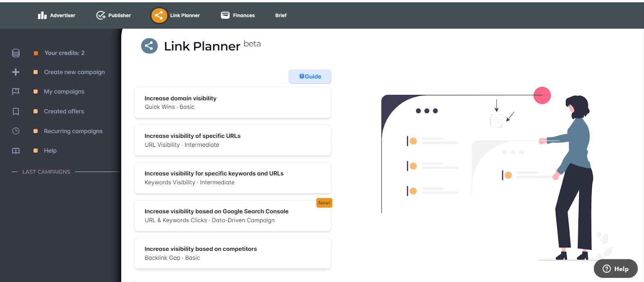Click the flag icon for My campaigns
The height and width of the screenshot is (282, 644).
tap(16, 92)
